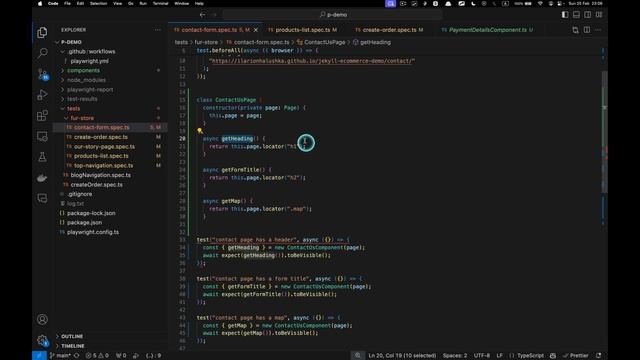Go back with the navigation arrow
The image size is (640, 360).
(202, 15)
